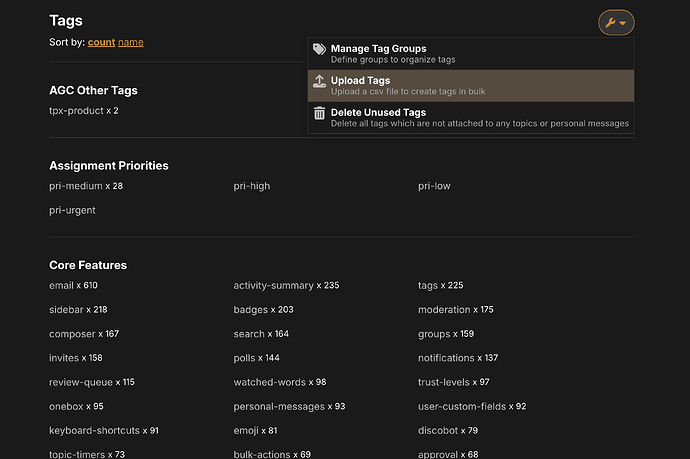Image resolution: width=690 pixels, height=459 pixels.
Task: Open the invites tag
Action: pyautogui.click(x=64, y=358)
